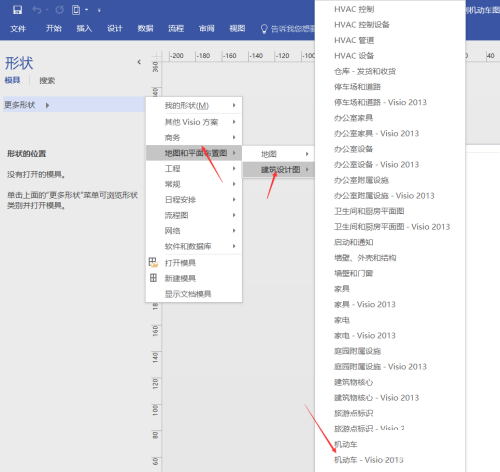Click 打开模具 menu entry text
Image resolution: width=500 pixels, height=472 pixels.
[x=180, y=263]
